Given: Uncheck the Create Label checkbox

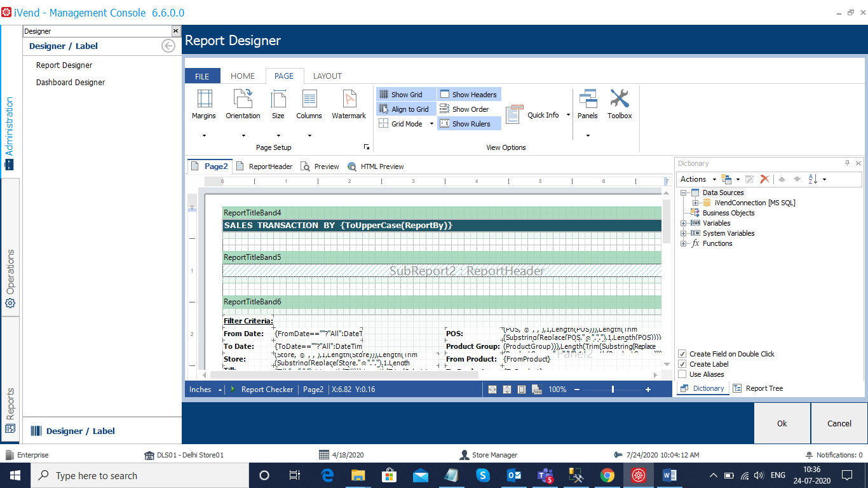Looking at the screenshot, I should 682,364.
